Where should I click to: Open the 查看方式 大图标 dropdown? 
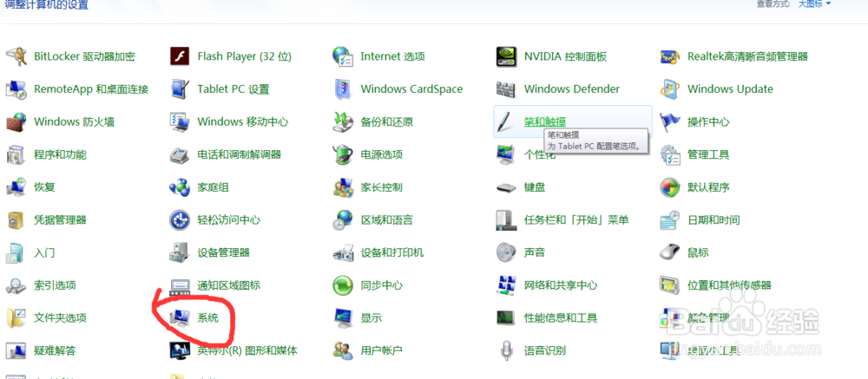coord(814,3)
